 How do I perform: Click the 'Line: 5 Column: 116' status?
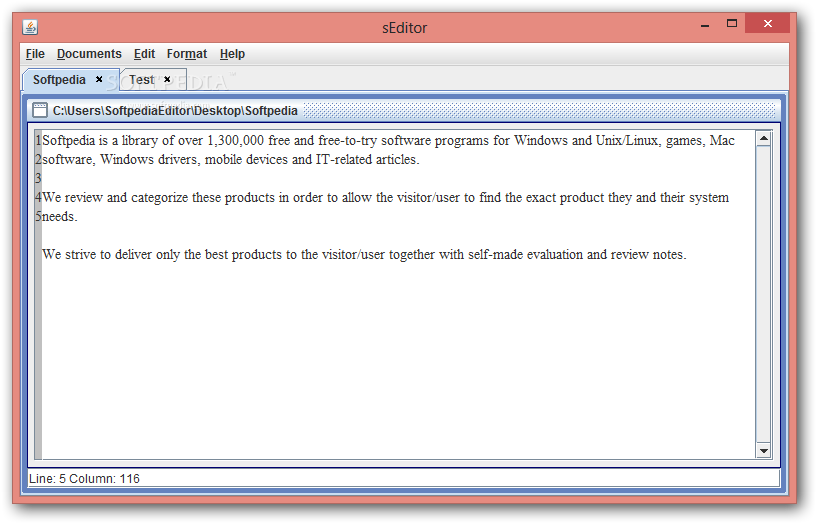[x=84, y=479]
